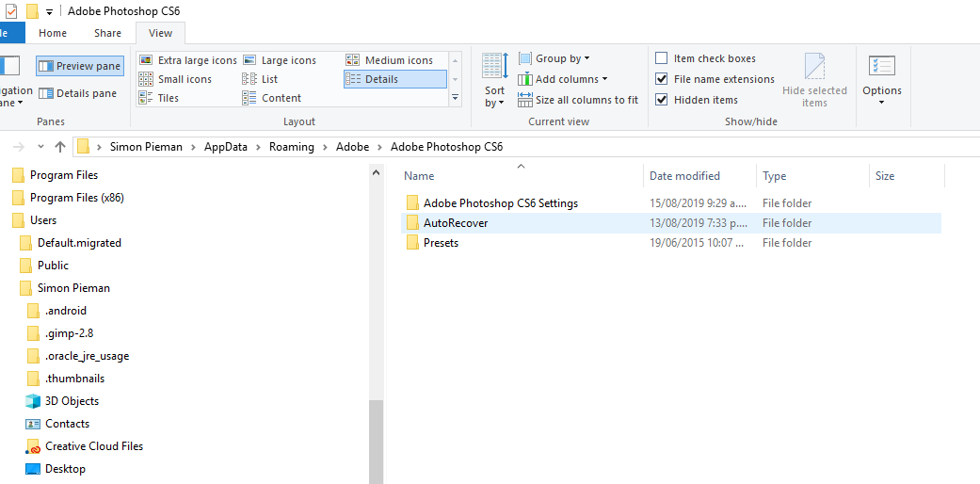The height and width of the screenshot is (484, 980).
Task: Expand chevron after Roaming breadcrumb
Action: (325, 147)
